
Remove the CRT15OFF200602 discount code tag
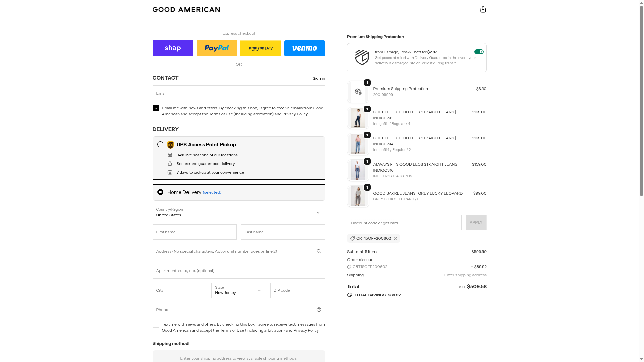[396, 238]
